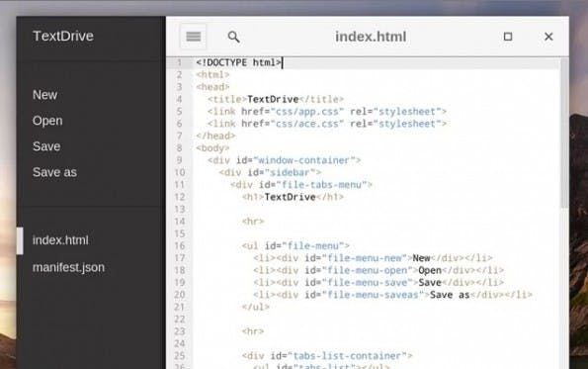Image resolution: width=588 pixels, height=369 pixels.
Task: Toggle the sidebar with the hamburger menu icon
Action: 193,37
